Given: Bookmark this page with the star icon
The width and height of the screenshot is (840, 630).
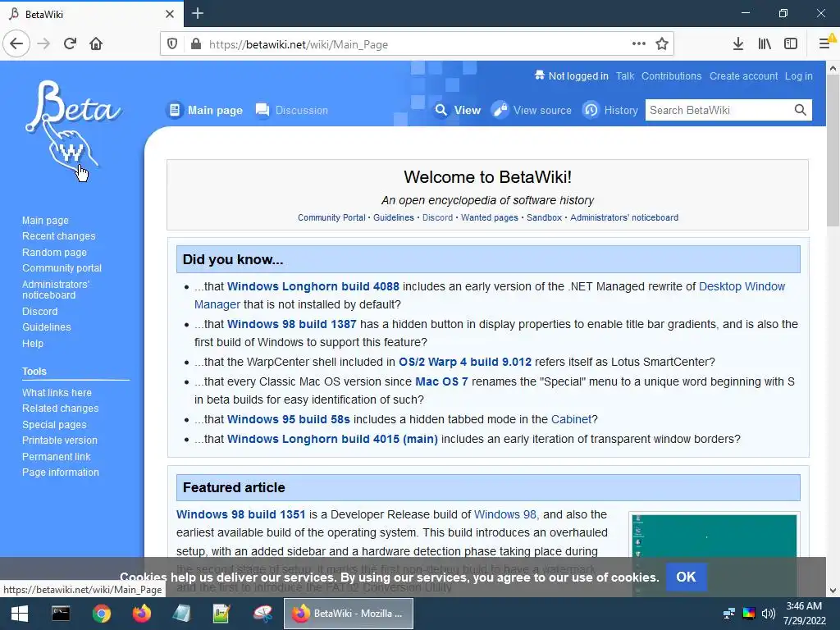Looking at the screenshot, I should [x=662, y=44].
